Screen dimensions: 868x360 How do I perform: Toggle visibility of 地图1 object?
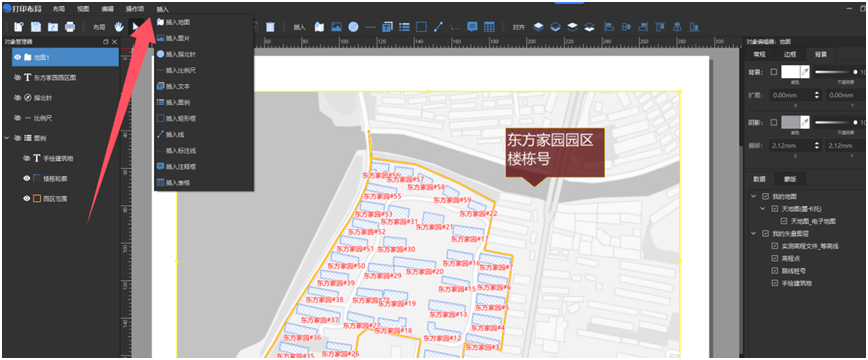pos(17,57)
